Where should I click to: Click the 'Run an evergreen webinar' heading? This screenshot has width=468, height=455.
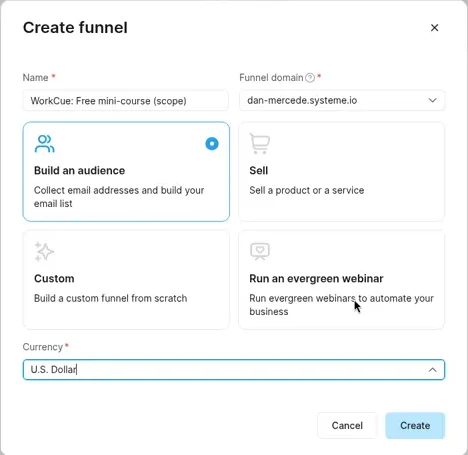pyautogui.click(x=316, y=278)
